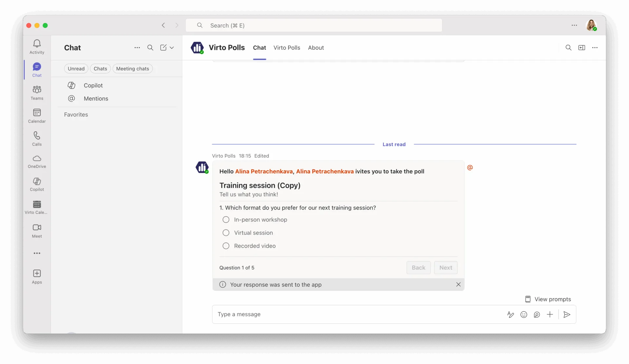The width and height of the screenshot is (629, 364).
Task: Expand more apps ellipsis in sidebar
Action: pyautogui.click(x=37, y=253)
